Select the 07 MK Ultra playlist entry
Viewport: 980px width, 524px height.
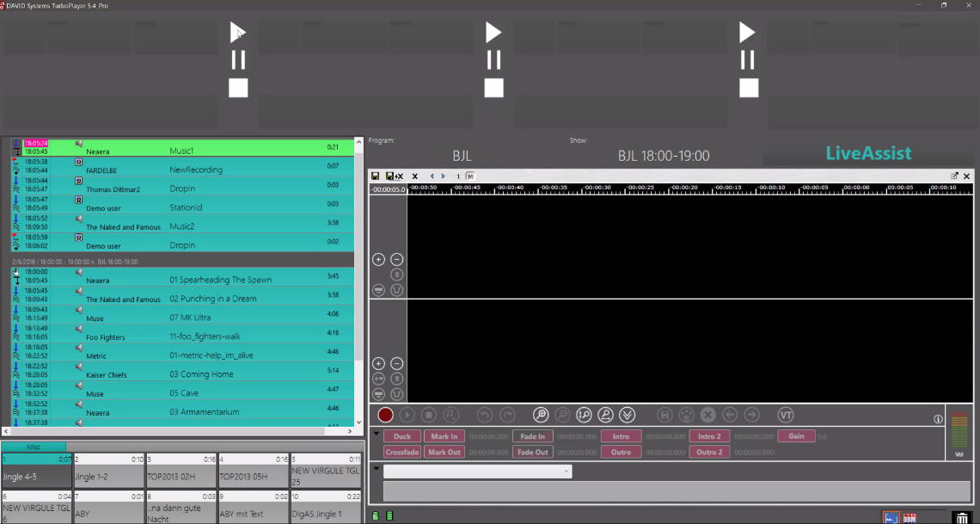coord(189,317)
